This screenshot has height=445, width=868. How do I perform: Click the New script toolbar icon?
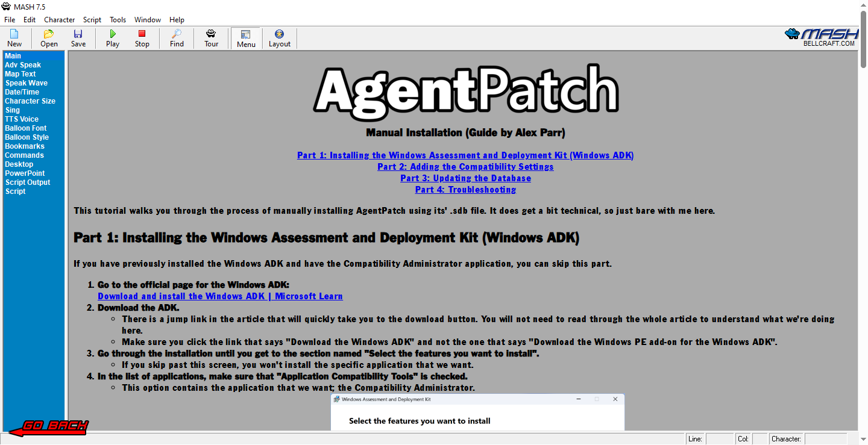tap(14, 38)
